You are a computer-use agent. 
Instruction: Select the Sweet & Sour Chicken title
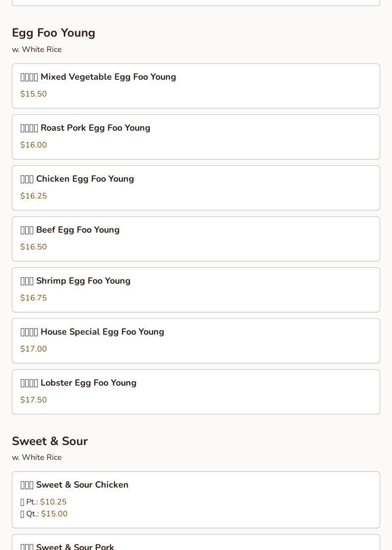pos(82,485)
